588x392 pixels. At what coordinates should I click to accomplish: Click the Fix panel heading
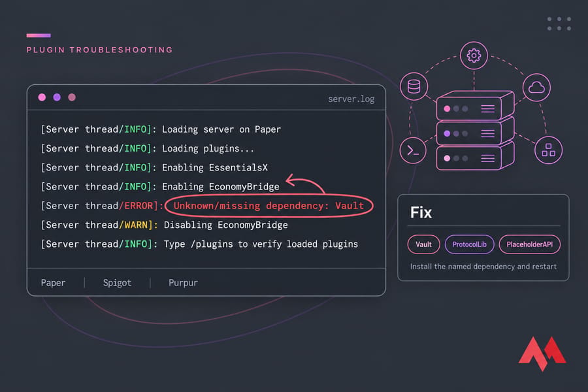pyautogui.click(x=421, y=213)
